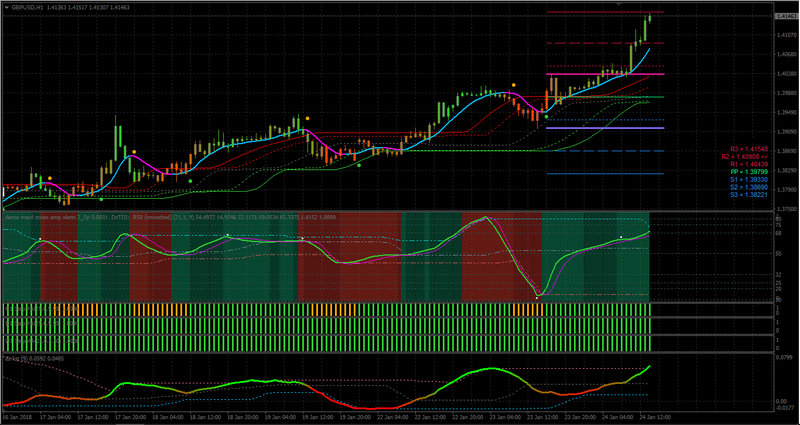Select the green dot under 18 Jan 12:00 candles
The image size is (800, 425).
(190, 181)
